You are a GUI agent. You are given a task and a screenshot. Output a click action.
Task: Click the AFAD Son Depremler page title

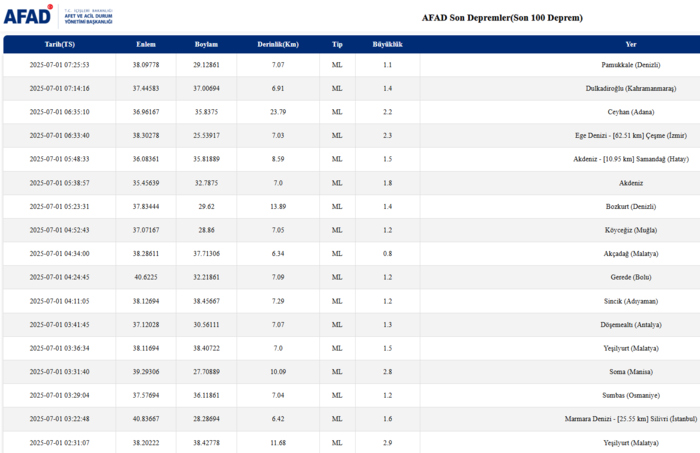[502, 17]
